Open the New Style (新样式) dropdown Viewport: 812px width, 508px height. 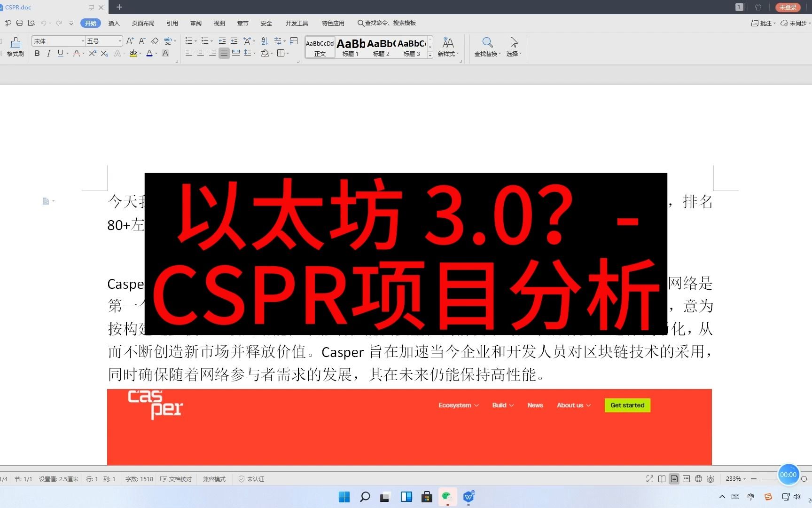[448, 47]
